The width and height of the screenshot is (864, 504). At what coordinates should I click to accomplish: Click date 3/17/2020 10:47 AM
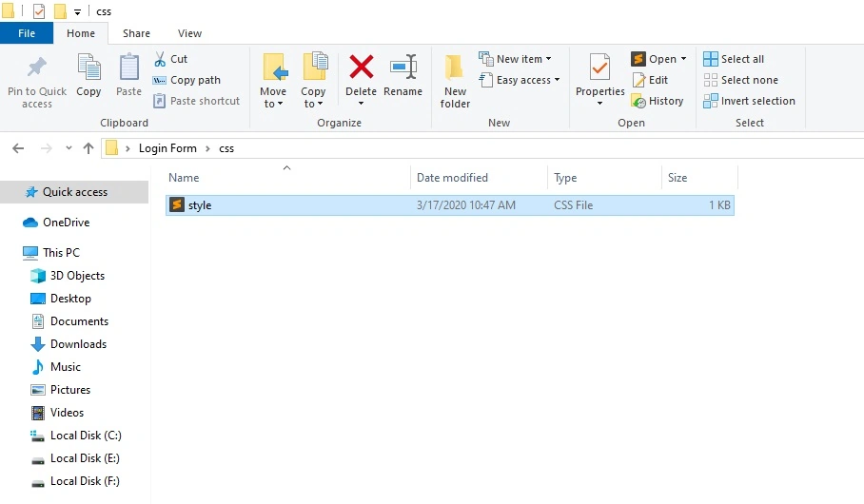(x=465, y=205)
